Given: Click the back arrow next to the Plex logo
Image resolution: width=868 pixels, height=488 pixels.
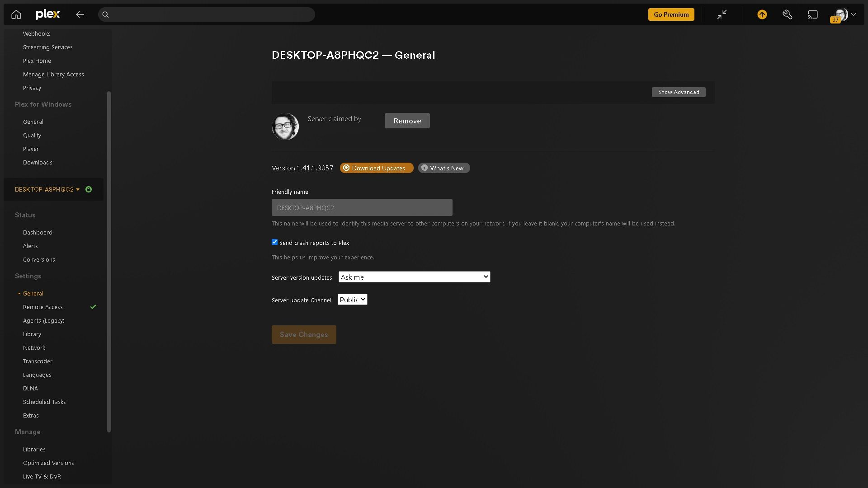Looking at the screenshot, I should pyautogui.click(x=80, y=14).
